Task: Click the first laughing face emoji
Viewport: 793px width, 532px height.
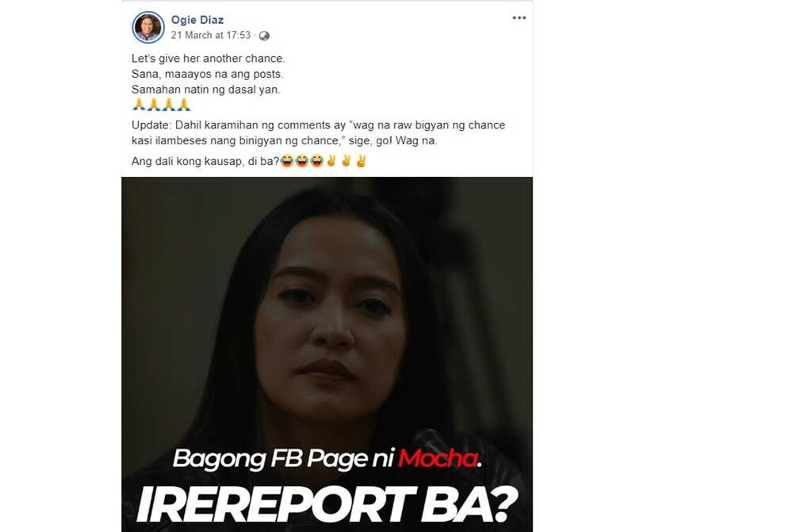Action: pyautogui.click(x=287, y=161)
